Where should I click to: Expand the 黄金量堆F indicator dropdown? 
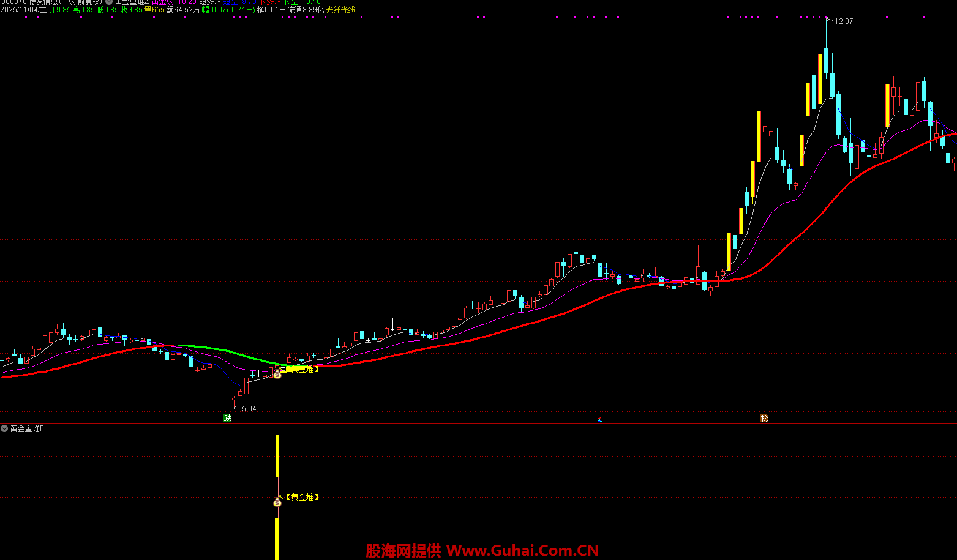tap(5, 428)
